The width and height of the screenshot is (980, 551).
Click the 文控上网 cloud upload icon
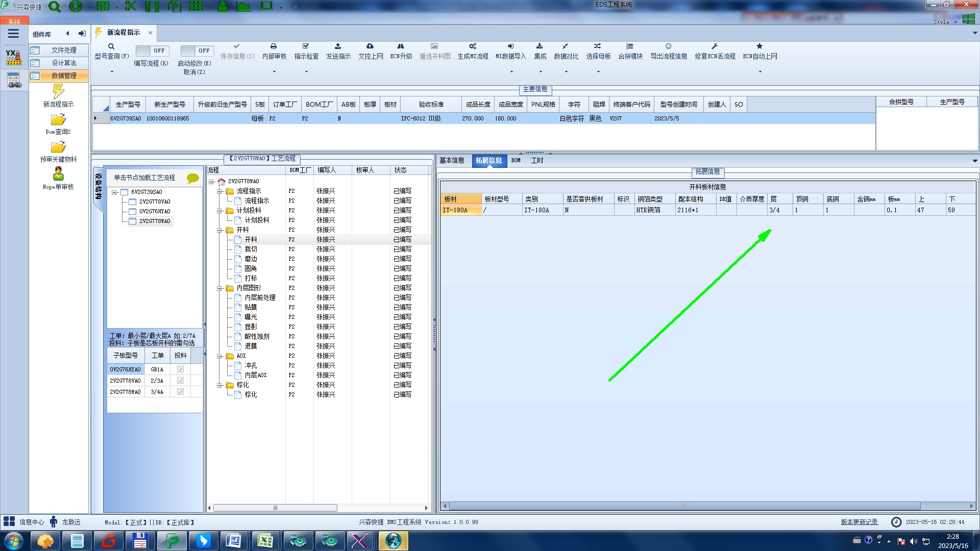tap(370, 46)
